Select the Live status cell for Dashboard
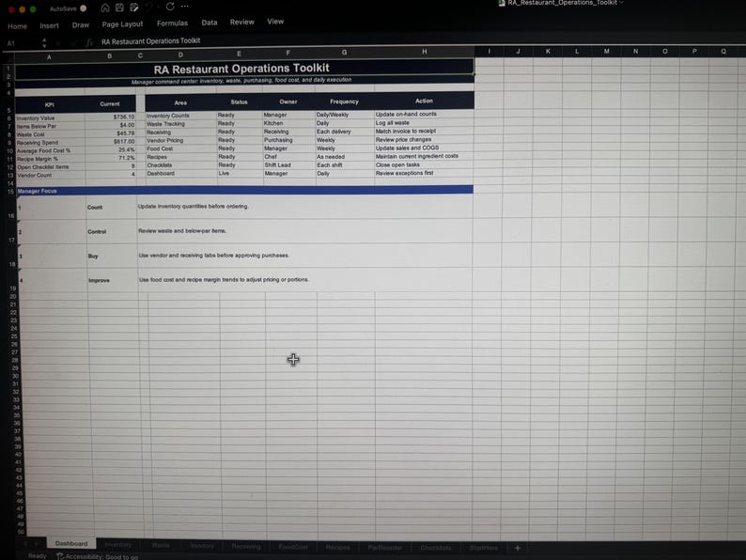This screenshot has width=746, height=560. pos(240,173)
